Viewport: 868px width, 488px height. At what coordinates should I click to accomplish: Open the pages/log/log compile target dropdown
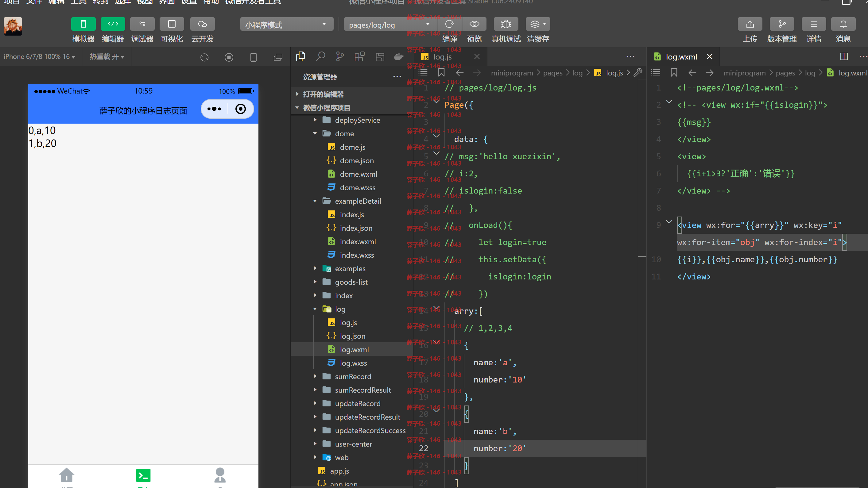click(x=390, y=25)
